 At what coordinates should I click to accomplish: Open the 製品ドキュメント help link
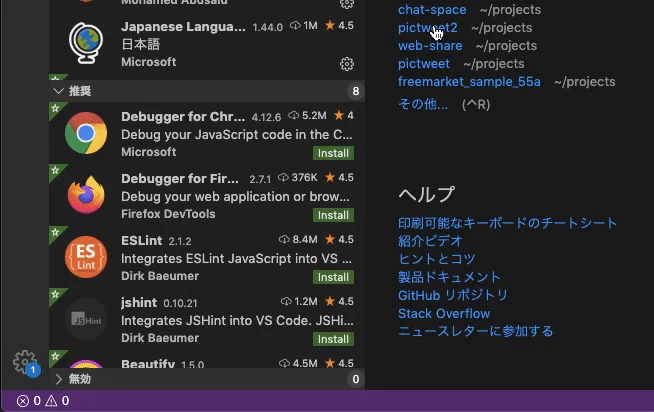(x=449, y=277)
